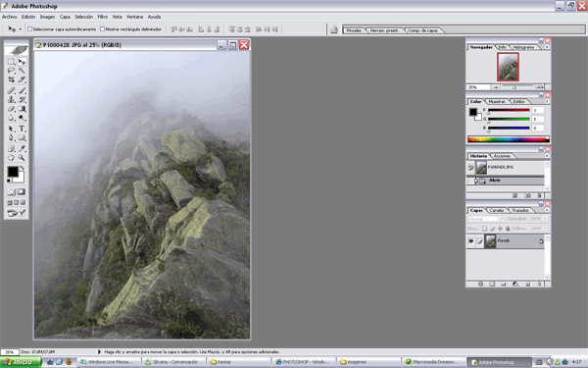Select the Lasso tool

11,71
